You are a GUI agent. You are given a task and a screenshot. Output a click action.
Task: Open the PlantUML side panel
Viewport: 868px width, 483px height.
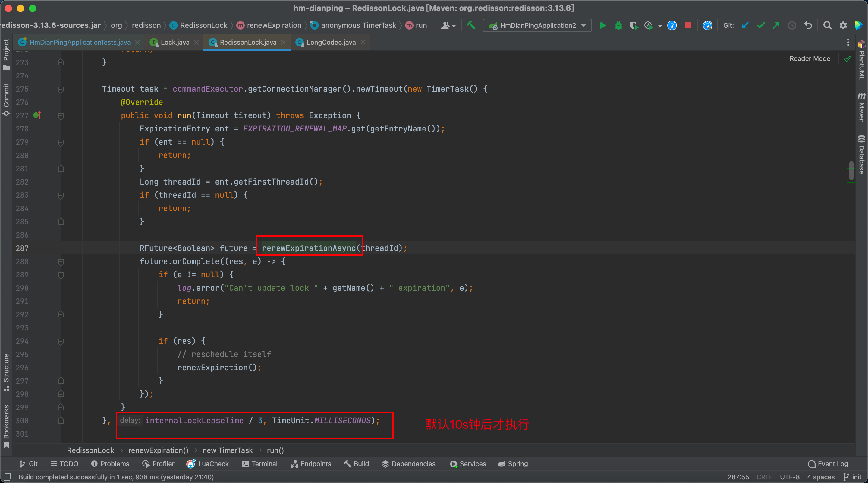pos(862,61)
